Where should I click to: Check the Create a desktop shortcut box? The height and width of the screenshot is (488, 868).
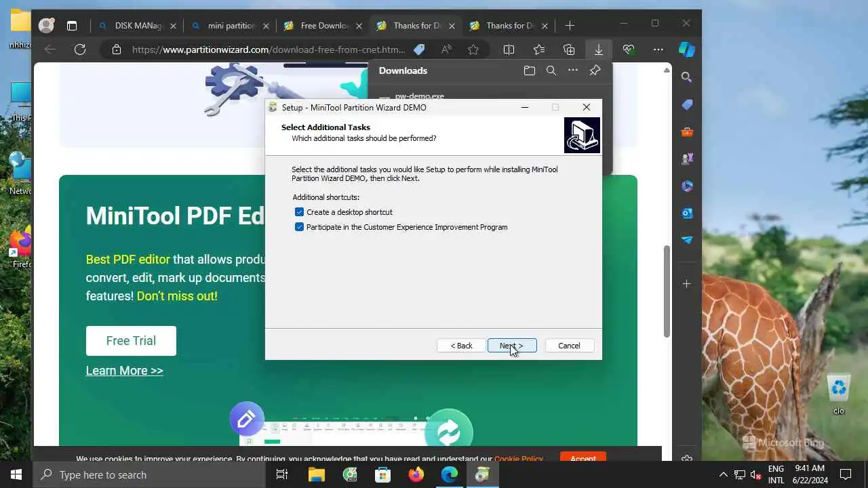299,212
